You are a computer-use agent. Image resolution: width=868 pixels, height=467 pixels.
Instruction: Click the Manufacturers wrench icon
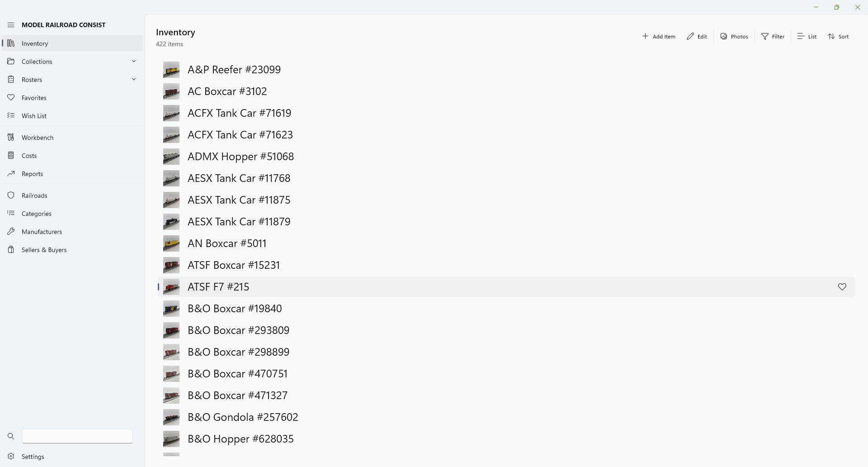point(11,232)
